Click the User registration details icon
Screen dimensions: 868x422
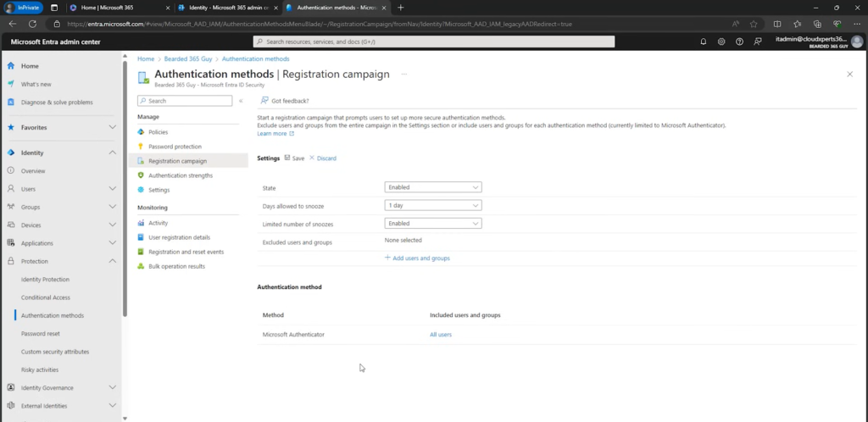click(141, 237)
